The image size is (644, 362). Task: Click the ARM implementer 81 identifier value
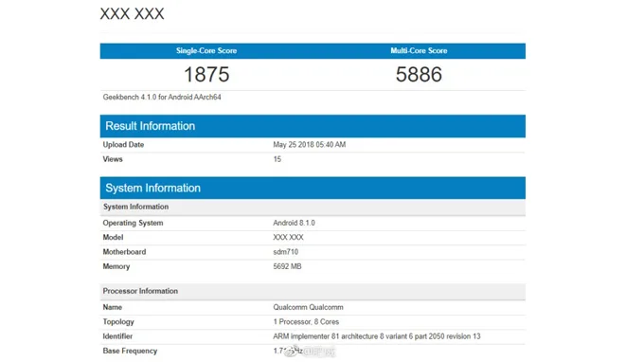coord(377,336)
